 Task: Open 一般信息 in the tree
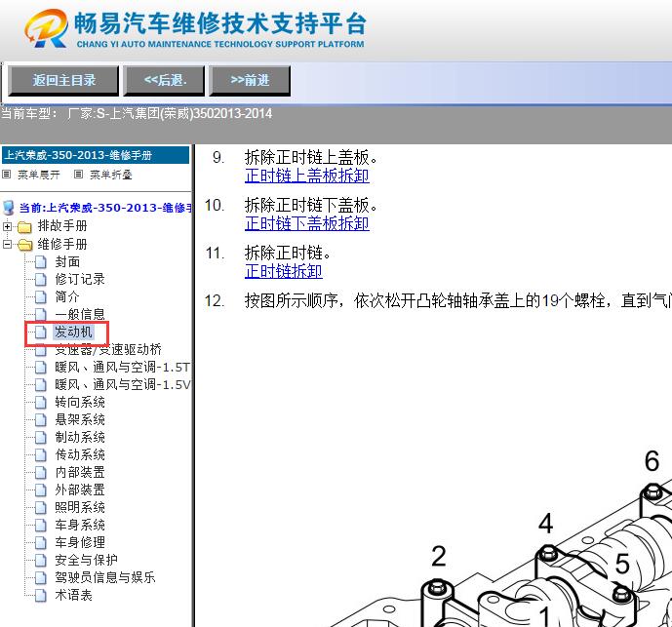(80, 314)
